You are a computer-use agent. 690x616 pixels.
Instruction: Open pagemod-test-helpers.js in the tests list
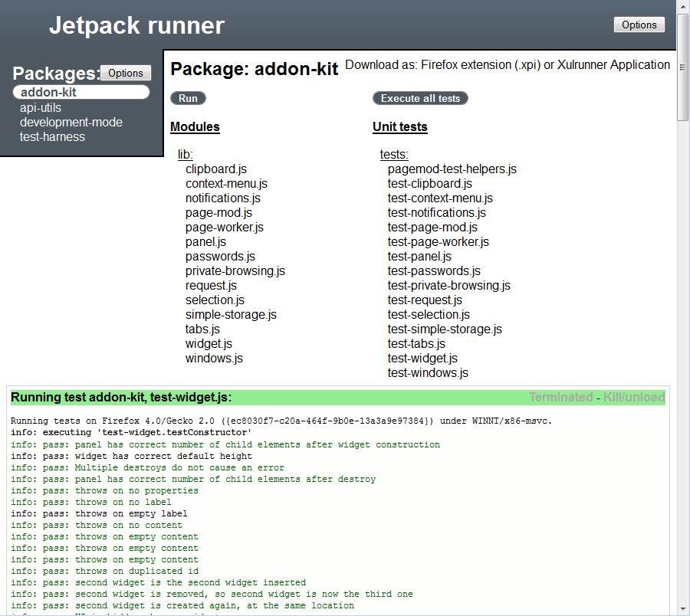coord(452,169)
